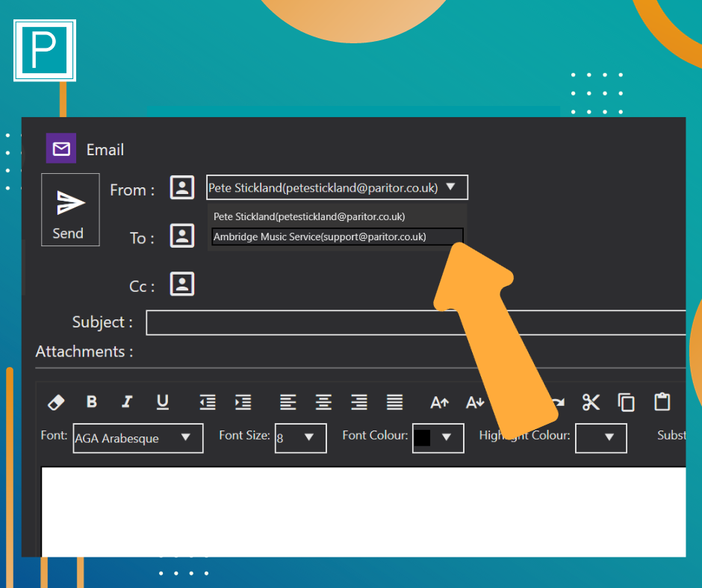Choose Ambridge Music Service sender option
This screenshot has width=702, height=588.
click(337, 237)
